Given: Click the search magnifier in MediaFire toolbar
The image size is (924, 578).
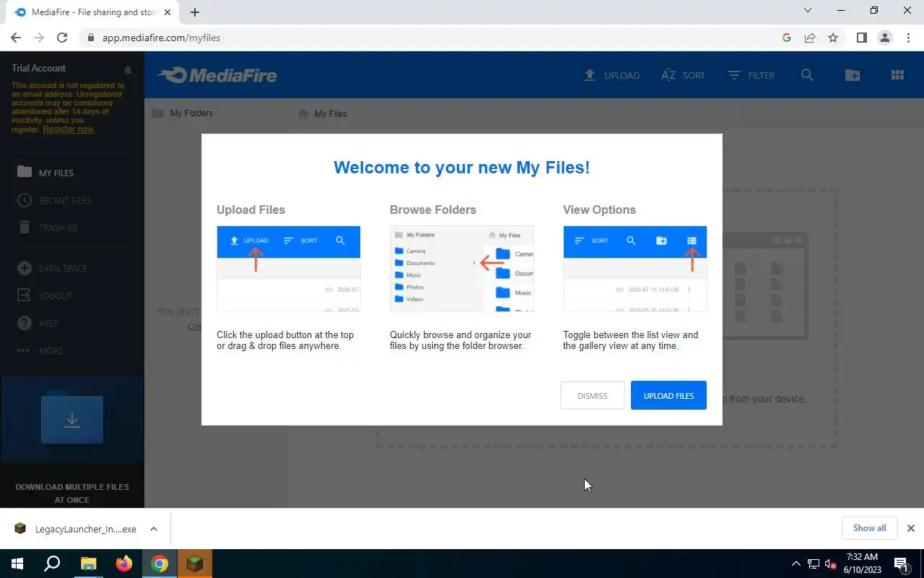Looking at the screenshot, I should (x=807, y=75).
